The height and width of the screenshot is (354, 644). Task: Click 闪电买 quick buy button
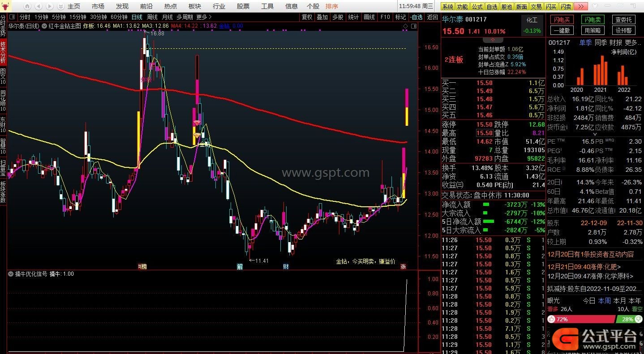tap(561, 20)
